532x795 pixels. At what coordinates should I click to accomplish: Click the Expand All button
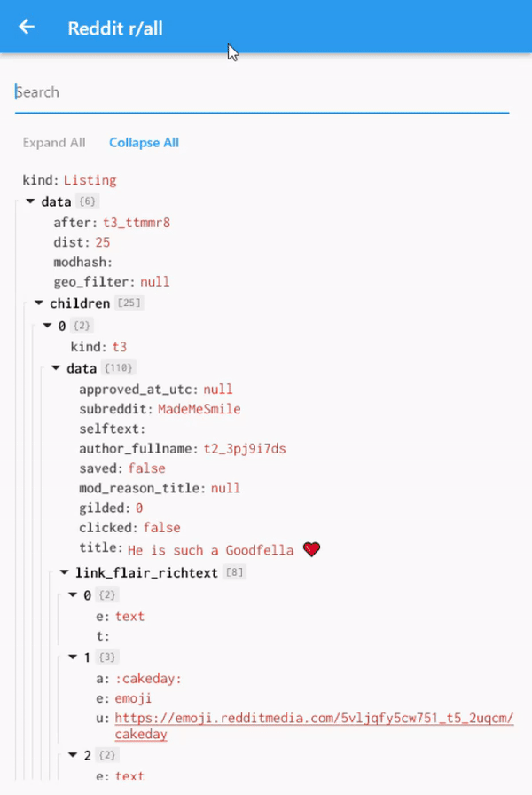pyautogui.click(x=54, y=143)
